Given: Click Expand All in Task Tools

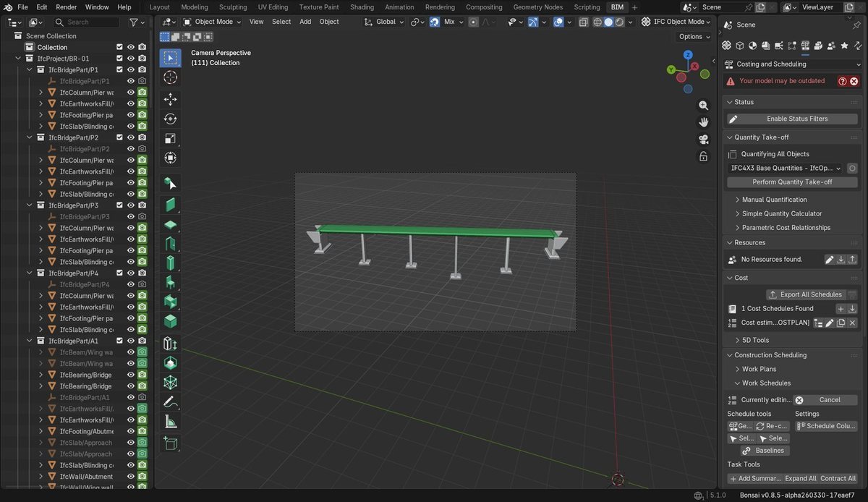Looking at the screenshot, I should coord(801,479).
